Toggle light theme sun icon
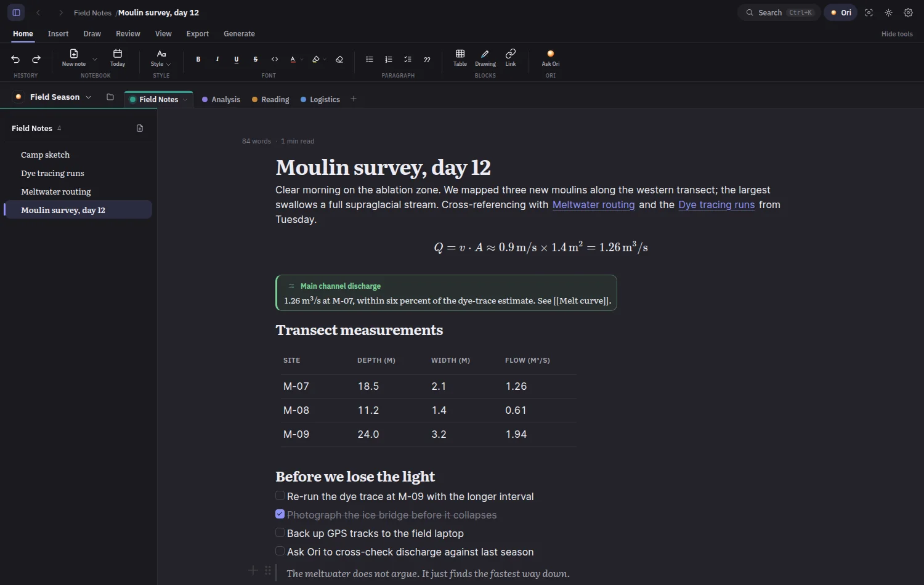Image resolution: width=924 pixels, height=585 pixels. click(x=889, y=12)
